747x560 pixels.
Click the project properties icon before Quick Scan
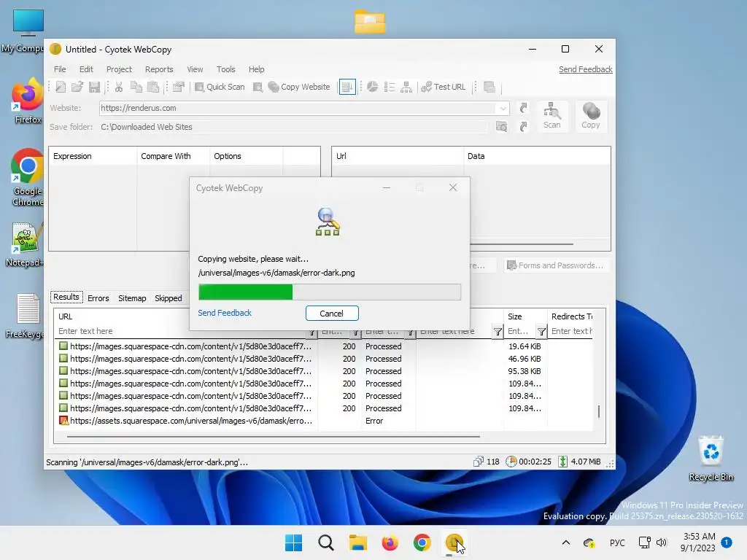[179, 87]
